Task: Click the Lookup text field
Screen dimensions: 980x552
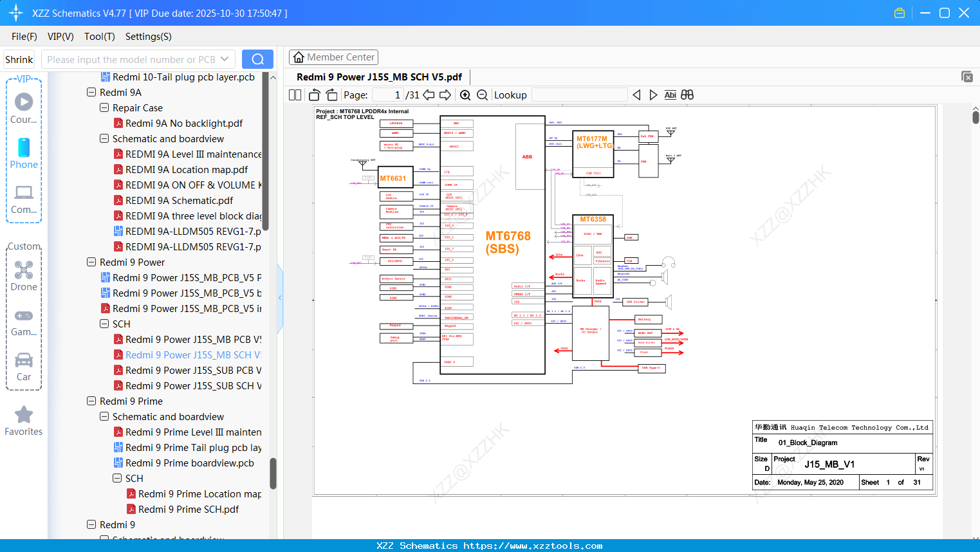Action: 579,95
